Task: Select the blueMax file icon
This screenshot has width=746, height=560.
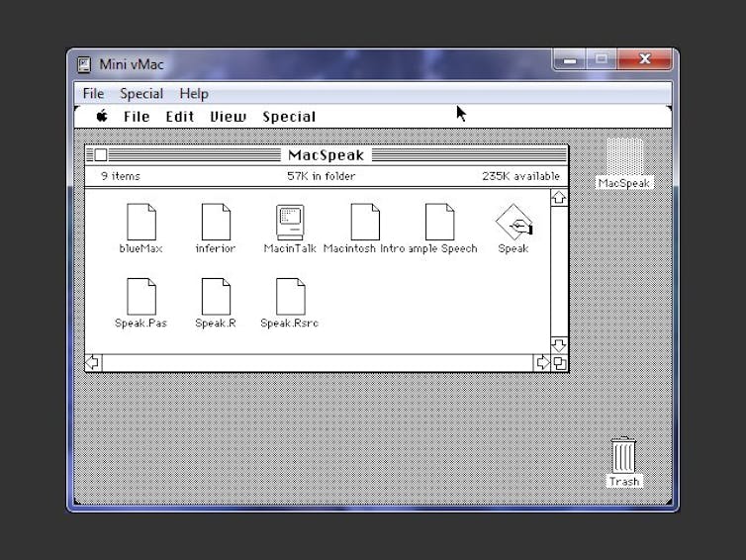Action: 140,222
